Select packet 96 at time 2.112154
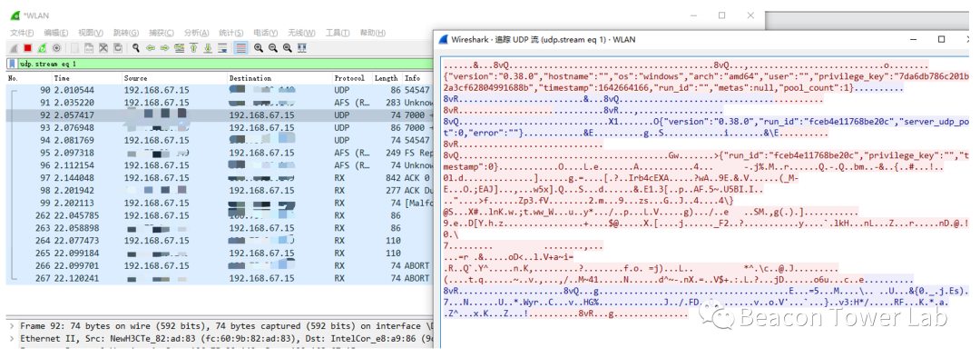The height and width of the screenshot is (358, 980). [x=220, y=165]
